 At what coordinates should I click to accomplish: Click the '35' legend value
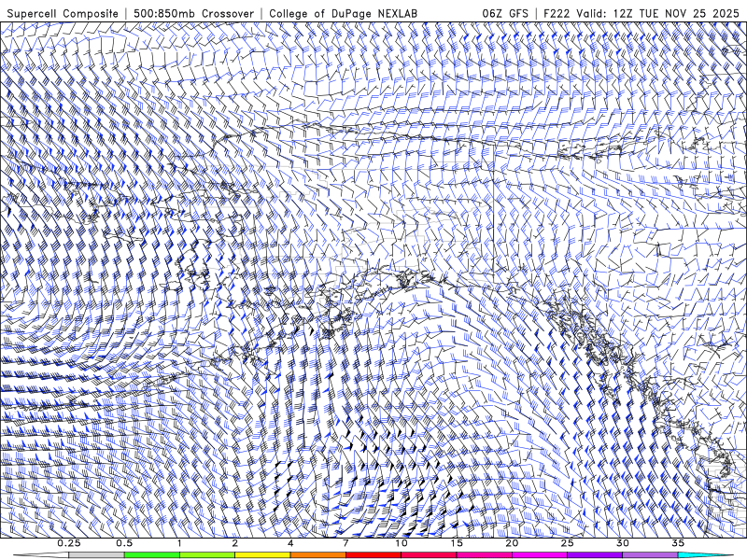coord(678,543)
